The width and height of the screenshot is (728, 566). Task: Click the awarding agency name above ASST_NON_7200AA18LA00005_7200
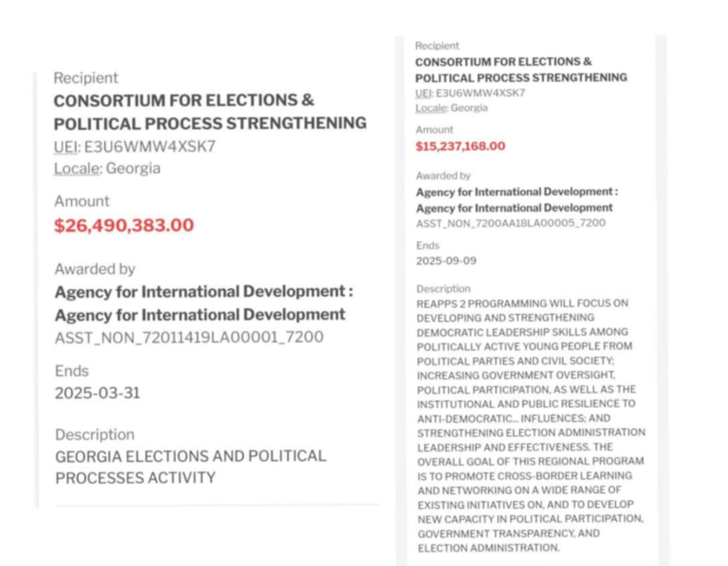pos(516,199)
